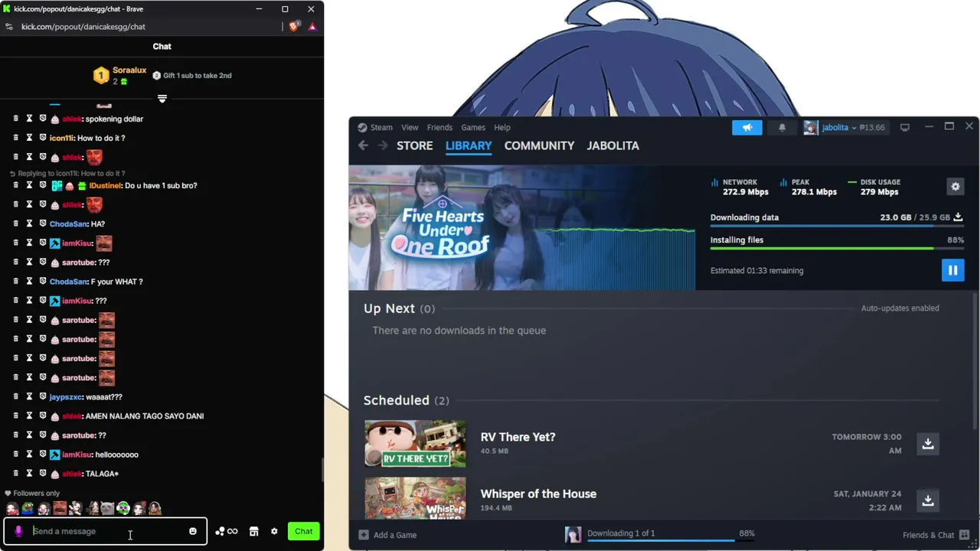Switch to COMMUNITY tab
Screen dimensions: 980x551
(539, 145)
